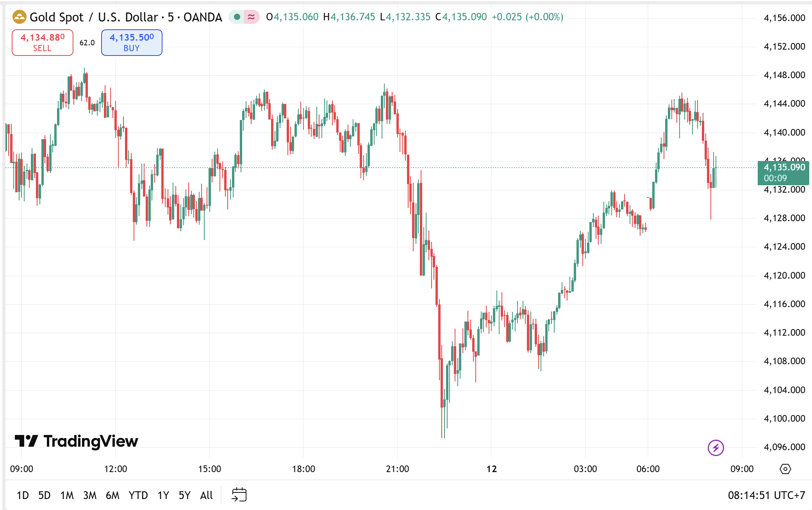Viewport: 812px width, 510px height.
Task: Switch to the 5D range
Action: (x=45, y=495)
